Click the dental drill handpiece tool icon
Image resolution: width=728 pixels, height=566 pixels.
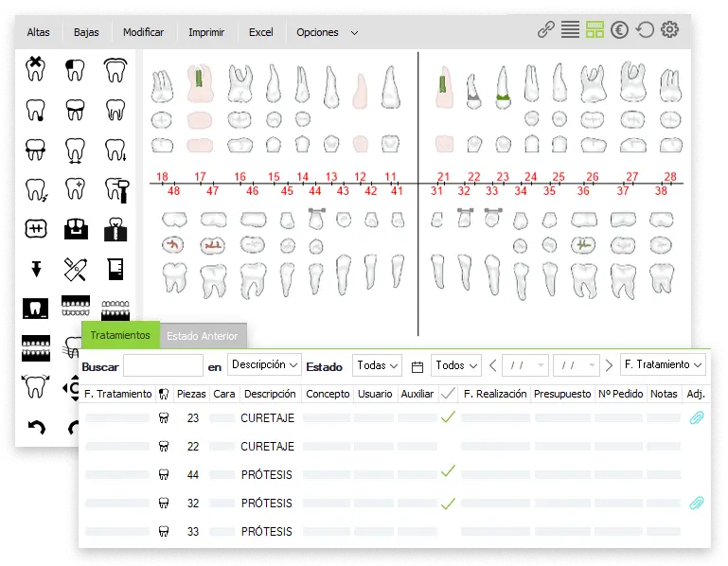(x=115, y=189)
